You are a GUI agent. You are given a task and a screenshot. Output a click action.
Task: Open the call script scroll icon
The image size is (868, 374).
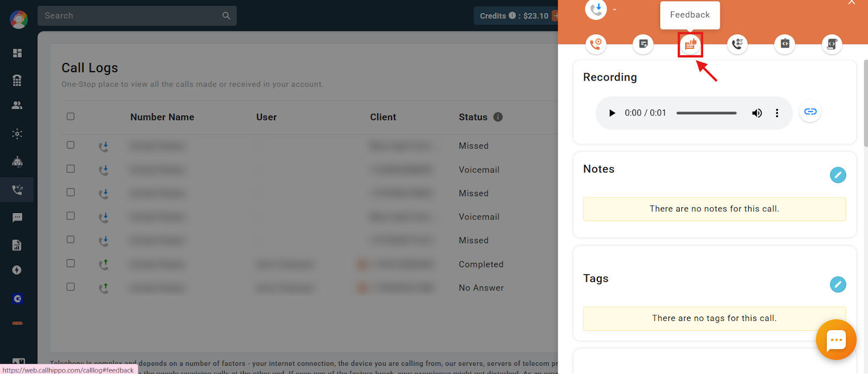point(832,44)
